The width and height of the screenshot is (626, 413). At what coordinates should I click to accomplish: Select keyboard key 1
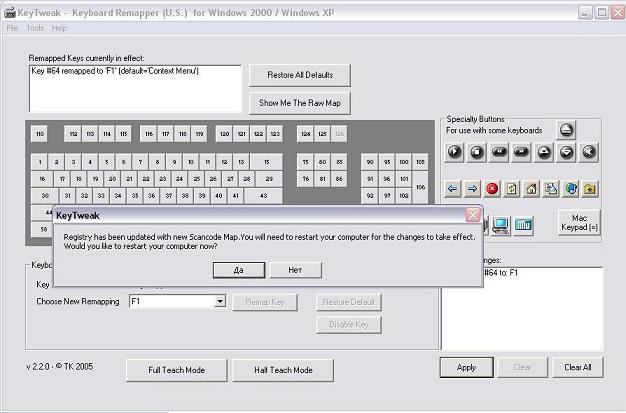click(40, 162)
